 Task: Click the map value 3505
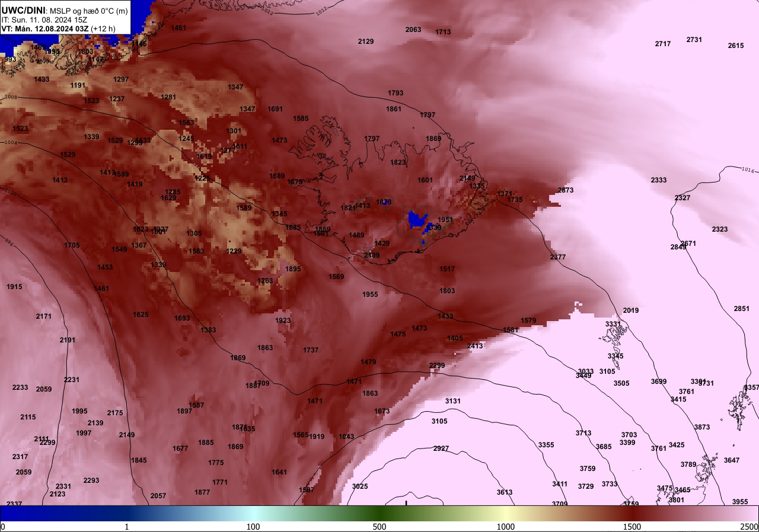pos(621,383)
